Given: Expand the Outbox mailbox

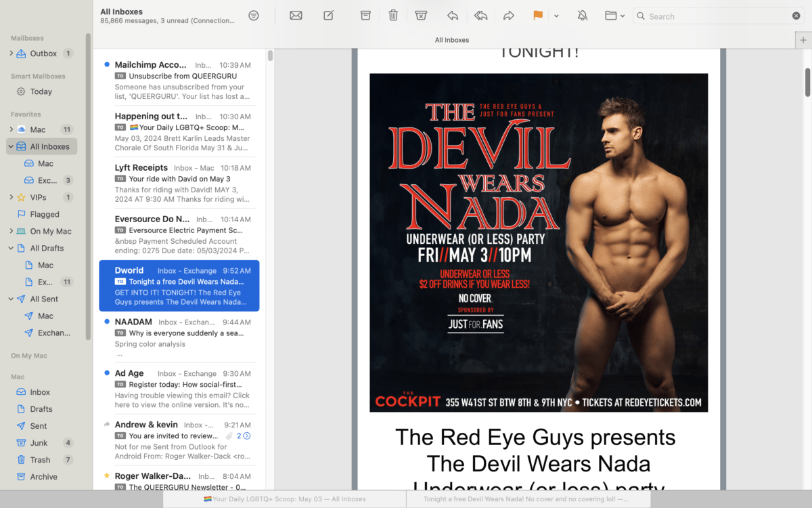Looking at the screenshot, I should tap(11, 54).
